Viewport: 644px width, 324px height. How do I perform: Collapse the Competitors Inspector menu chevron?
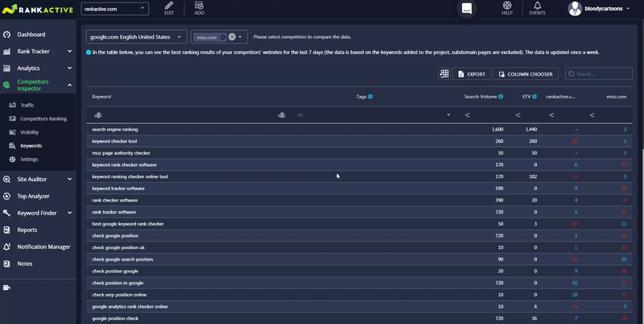tap(69, 85)
